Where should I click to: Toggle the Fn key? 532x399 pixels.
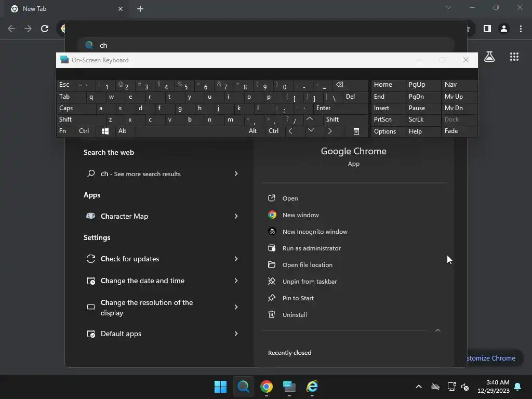66,131
